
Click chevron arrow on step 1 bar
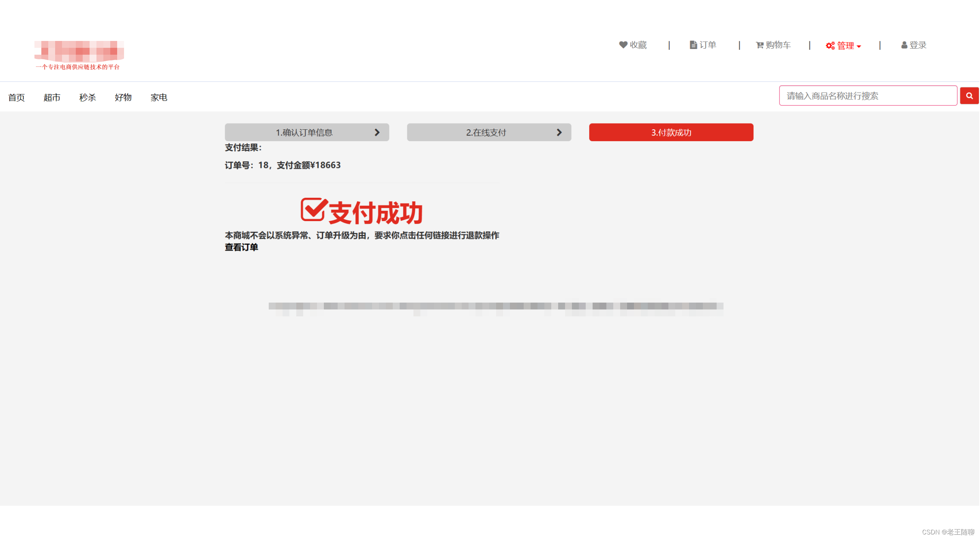377,132
